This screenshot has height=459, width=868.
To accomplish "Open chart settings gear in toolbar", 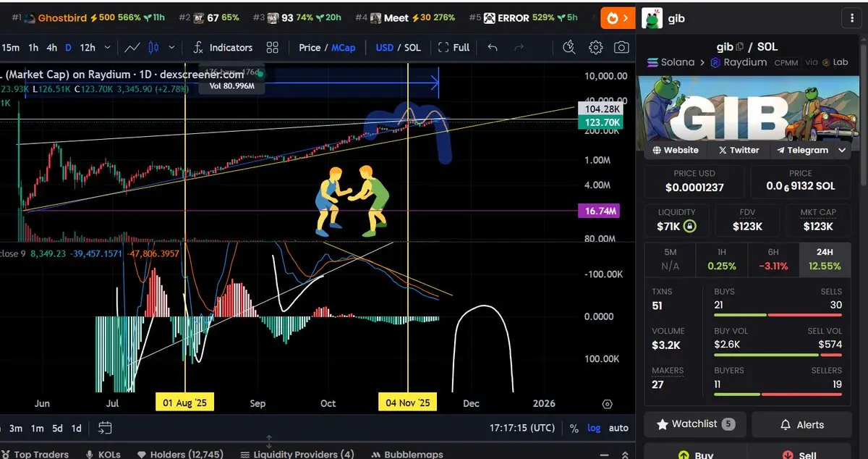I will tap(595, 48).
